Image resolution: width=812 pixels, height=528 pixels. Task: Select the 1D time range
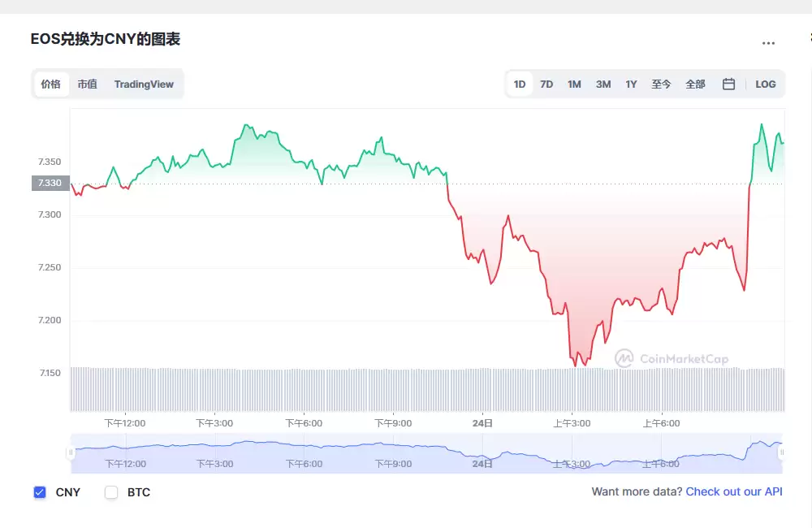tap(520, 84)
